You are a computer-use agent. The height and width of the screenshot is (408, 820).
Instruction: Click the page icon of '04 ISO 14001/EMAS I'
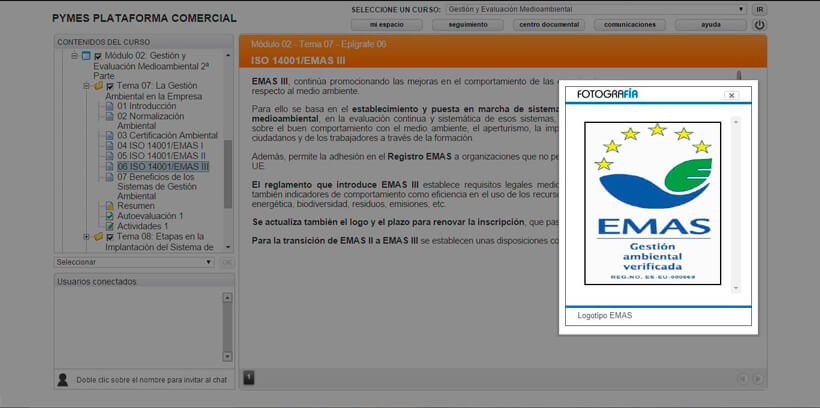click(109, 145)
